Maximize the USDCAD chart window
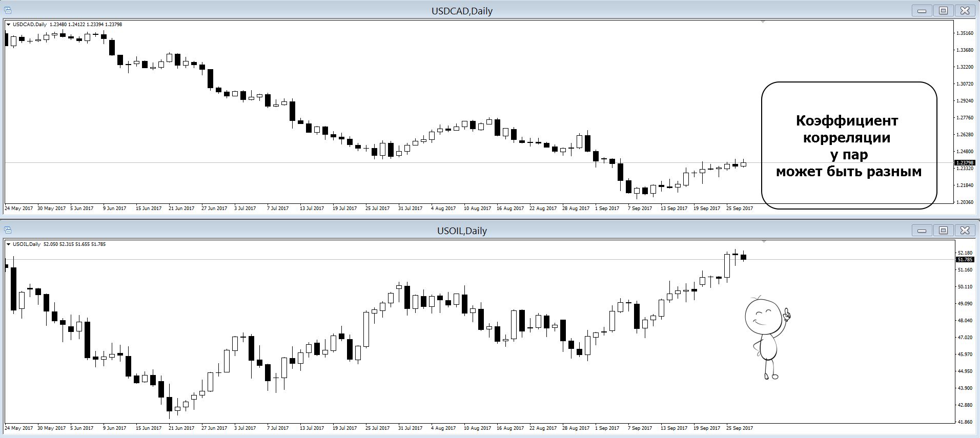 coord(943,11)
